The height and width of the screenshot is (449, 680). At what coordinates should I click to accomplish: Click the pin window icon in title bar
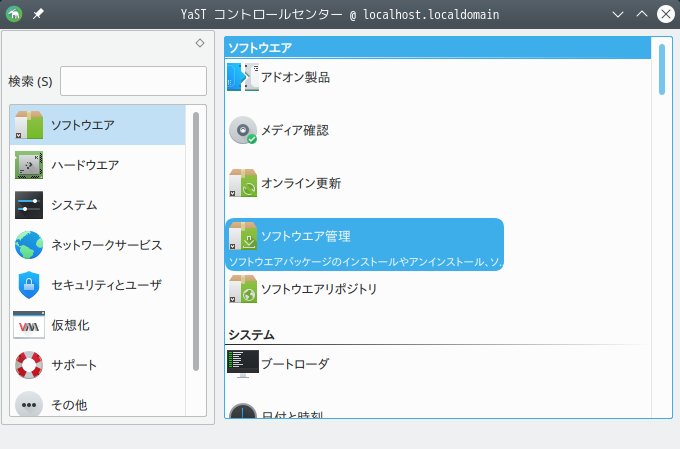tap(38, 14)
